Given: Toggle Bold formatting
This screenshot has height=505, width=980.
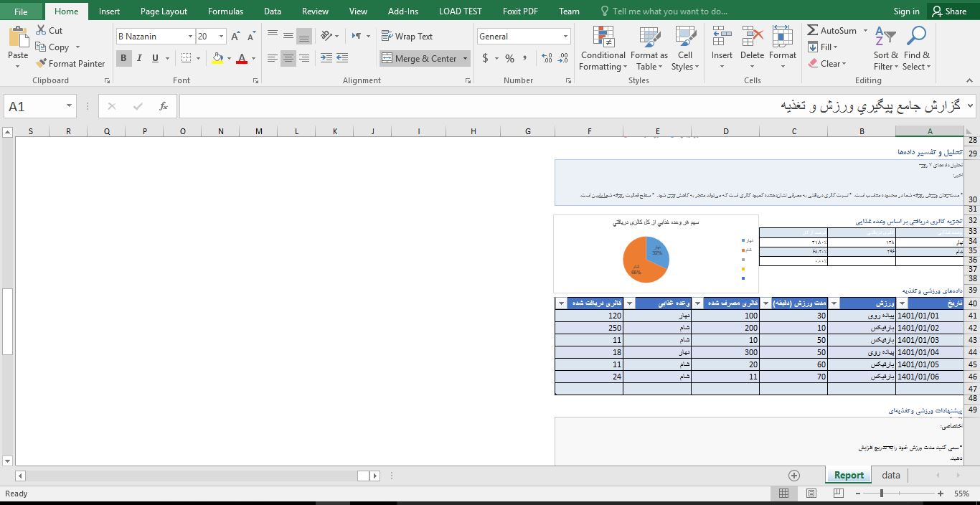Looking at the screenshot, I should (123, 59).
